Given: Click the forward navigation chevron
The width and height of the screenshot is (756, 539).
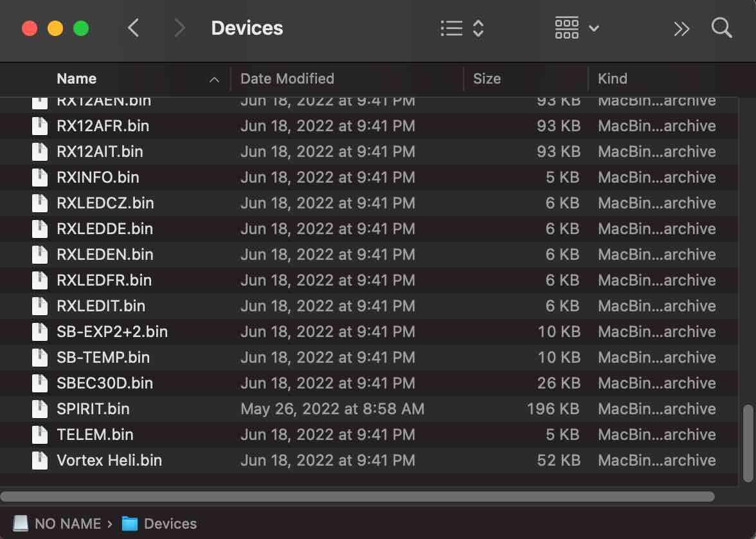Looking at the screenshot, I should [x=179, y=28].
